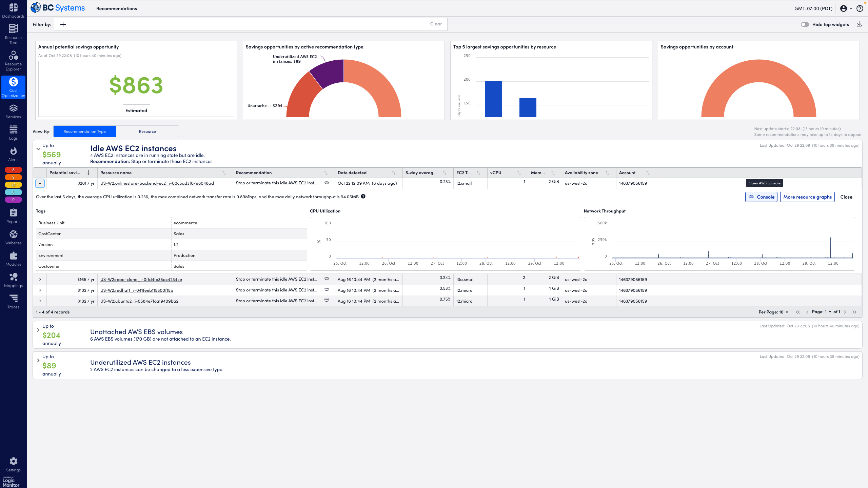Screen dimensions: 868x488
Task: Open US-W2:repo-clone resource link
Action: pyautogui.click(x=141, y=279)
